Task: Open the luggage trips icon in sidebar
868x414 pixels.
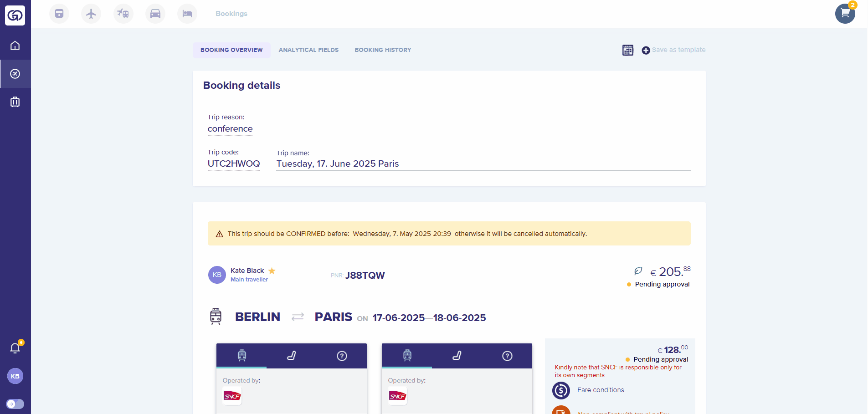Action: tap(15, 102)
